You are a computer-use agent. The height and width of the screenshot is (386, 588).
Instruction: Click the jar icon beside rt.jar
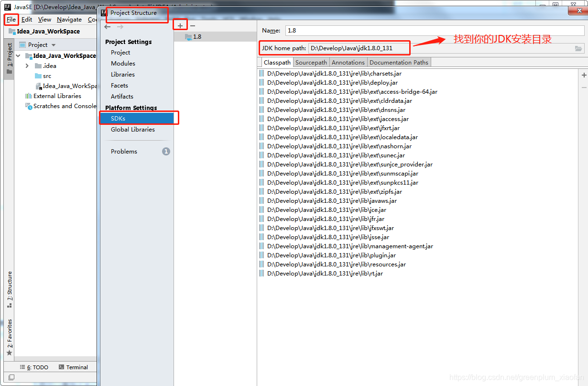261,274
